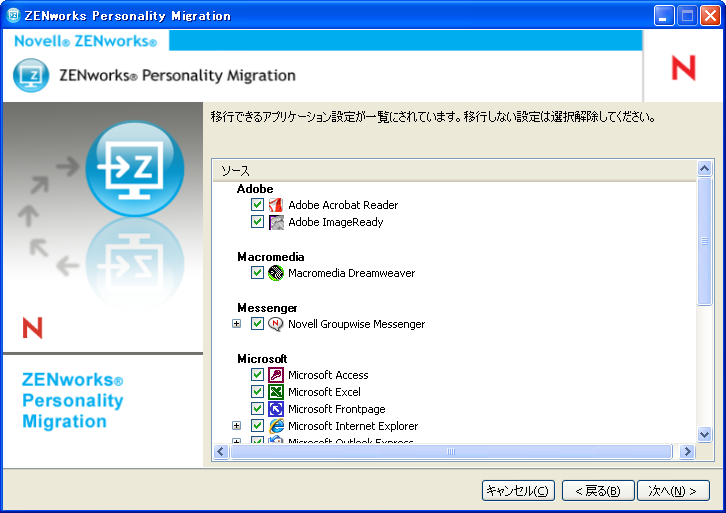Deselect Microsoft Access checkbox

tap(257, 374)
